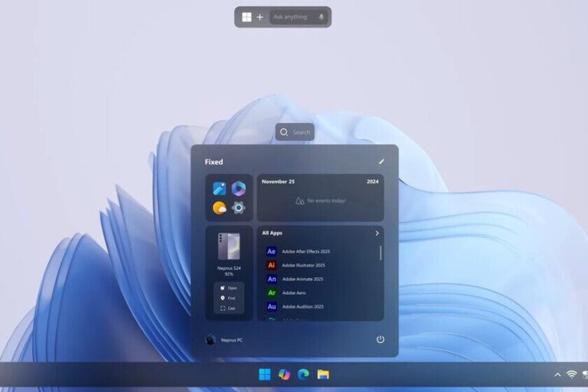Click the pencil edit icon beside Fixed

(381, 162)
